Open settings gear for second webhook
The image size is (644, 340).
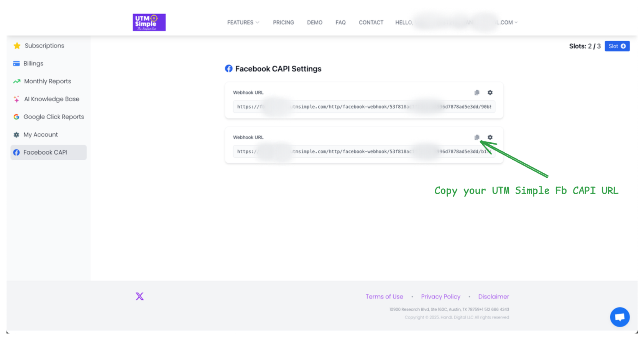tap(490, 137)
